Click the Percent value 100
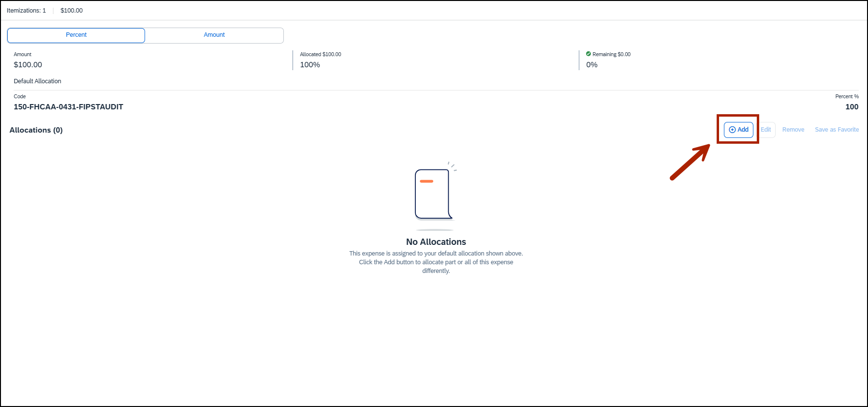This screenshot has height=407, width=868. tap(852, 107)
